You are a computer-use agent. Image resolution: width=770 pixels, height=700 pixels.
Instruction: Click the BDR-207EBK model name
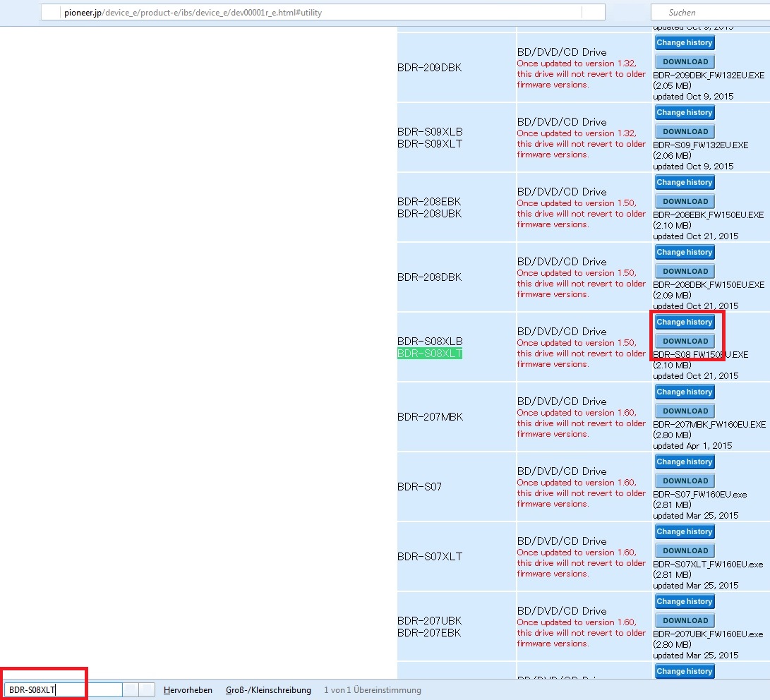[429, 633]
